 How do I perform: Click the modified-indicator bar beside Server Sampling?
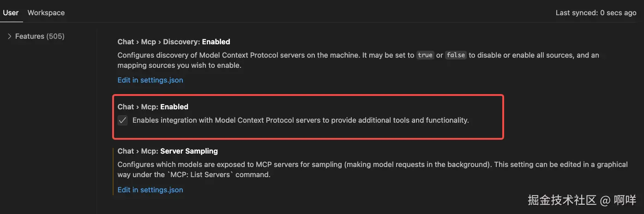[x=113, y=171]
